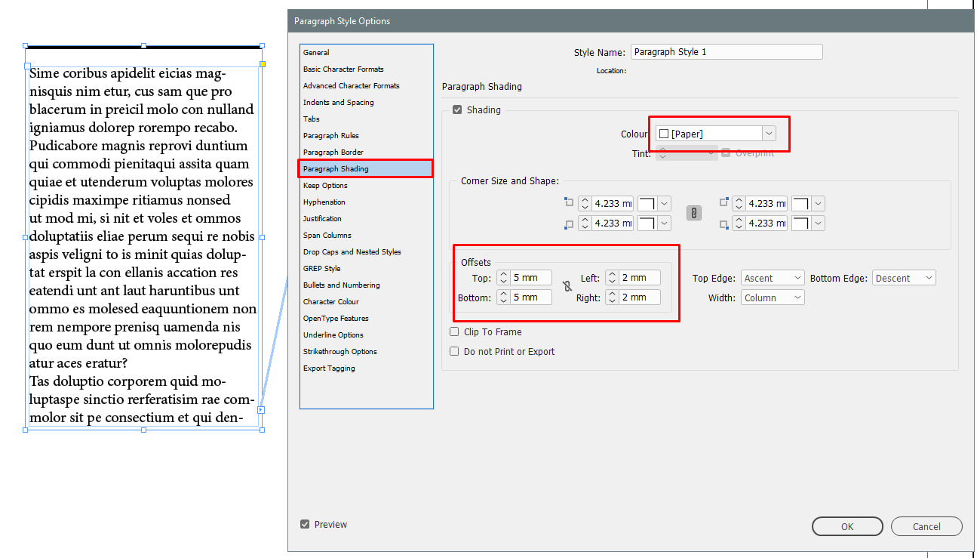Click the yellow square on the text frame edge
Image resolution: width=980 pixels, height=558 pixels.
263,63
